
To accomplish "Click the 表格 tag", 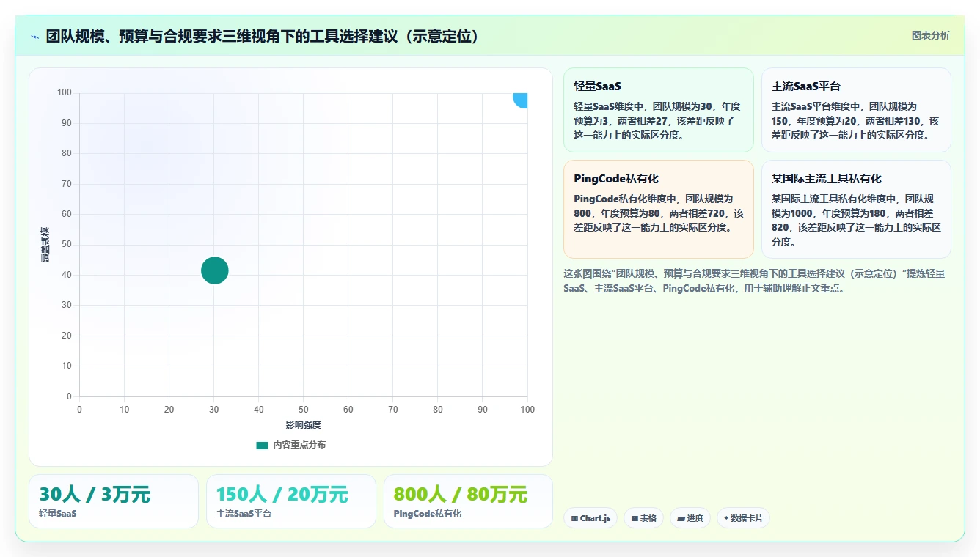I will (x=643, y=518).
